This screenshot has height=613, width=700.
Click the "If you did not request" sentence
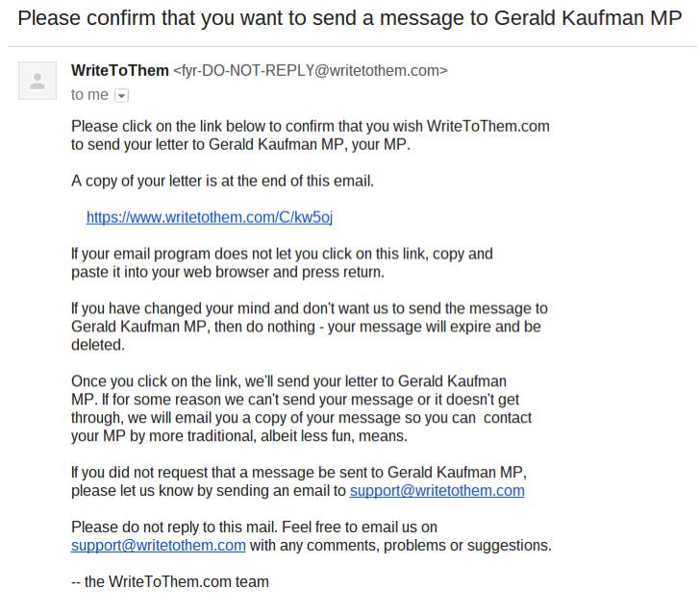point(298,473)
